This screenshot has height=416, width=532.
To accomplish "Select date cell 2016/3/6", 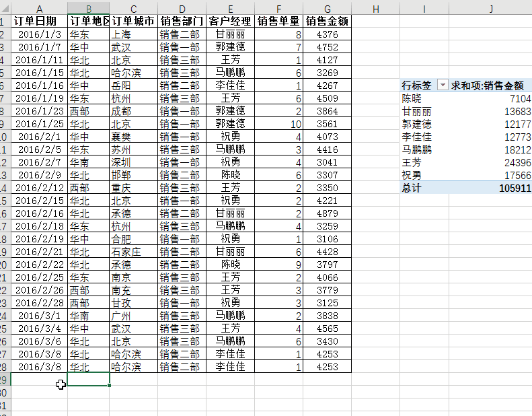I will coord(40,341).
